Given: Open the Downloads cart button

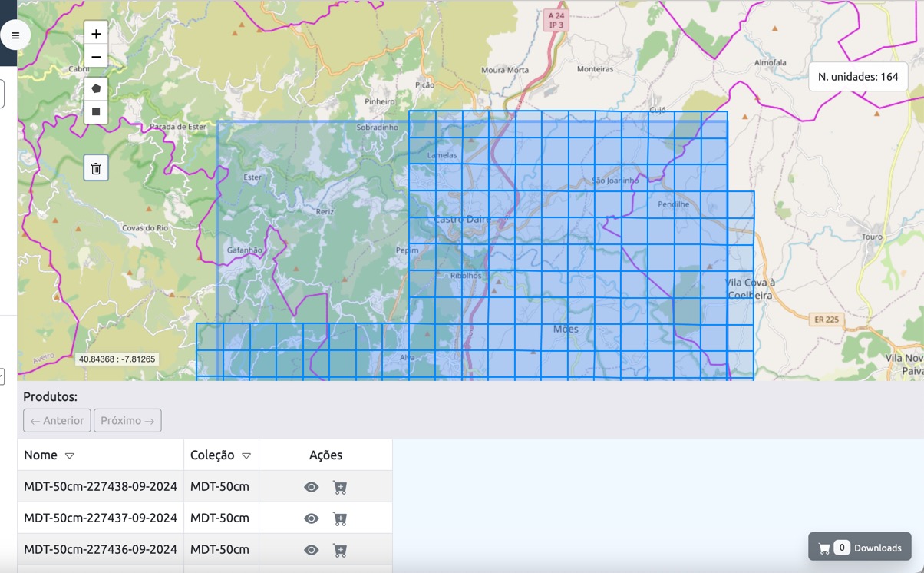Looking at the screenshot, I should (x=860, y=548).
